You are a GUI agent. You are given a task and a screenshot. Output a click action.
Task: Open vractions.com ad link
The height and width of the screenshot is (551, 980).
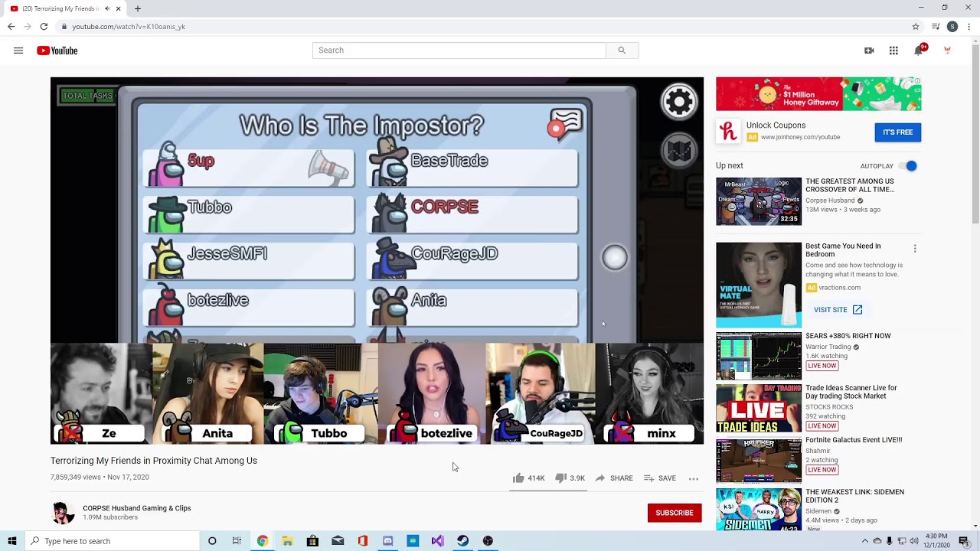(840, 288)
